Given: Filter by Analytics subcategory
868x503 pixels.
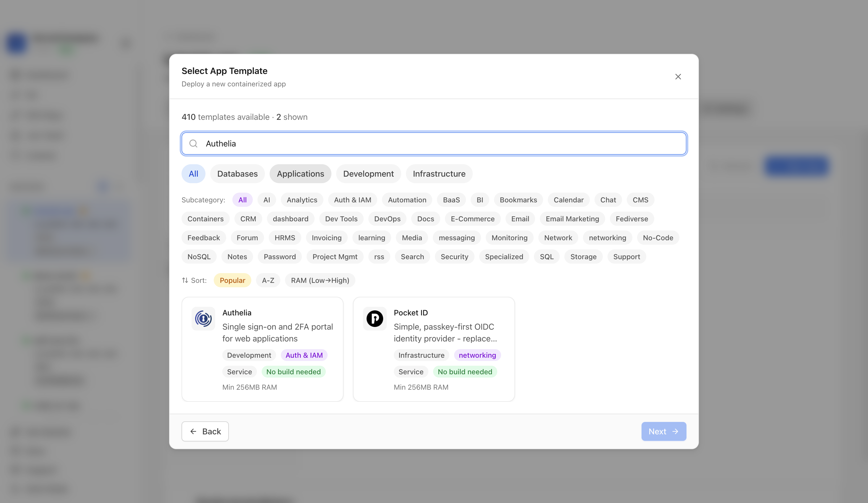Looking at the screenshot, I should click(x=302, y=200).
